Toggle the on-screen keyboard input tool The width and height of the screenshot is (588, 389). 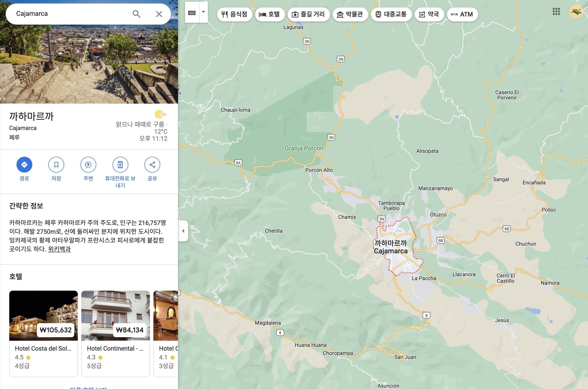192,13
